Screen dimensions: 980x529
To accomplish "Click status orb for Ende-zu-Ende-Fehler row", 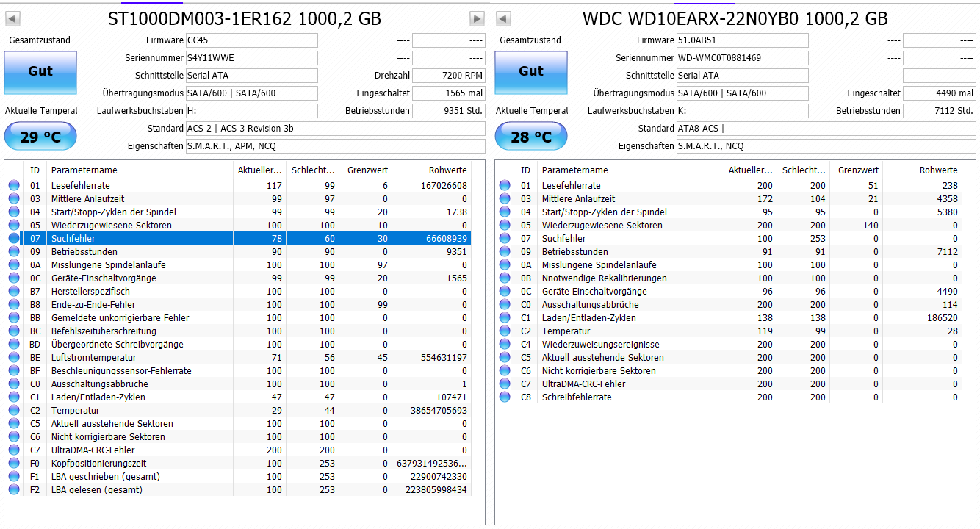I will (x=14, y=305).
